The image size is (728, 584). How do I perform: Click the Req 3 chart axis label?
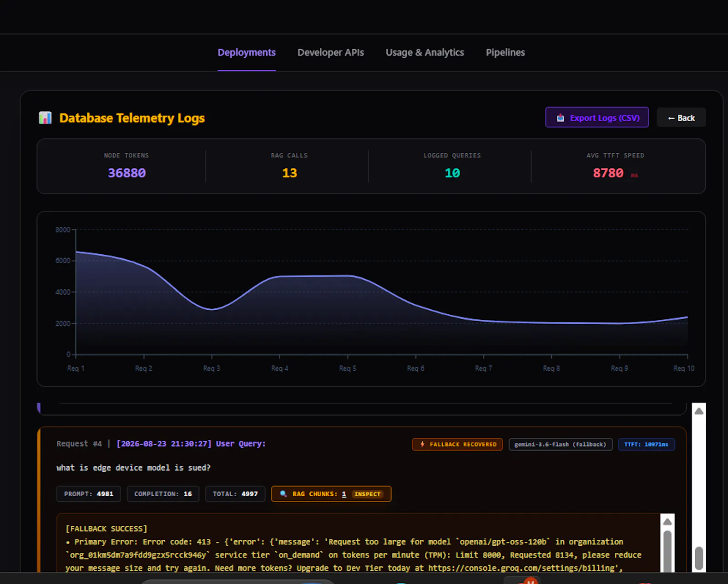click(212, 368)
